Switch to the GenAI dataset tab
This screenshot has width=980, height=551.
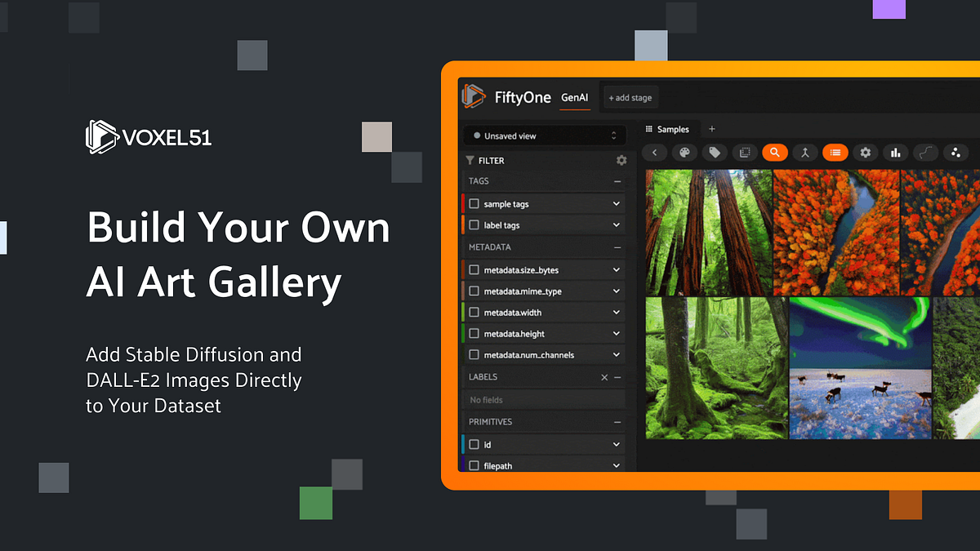pos(574,97)
